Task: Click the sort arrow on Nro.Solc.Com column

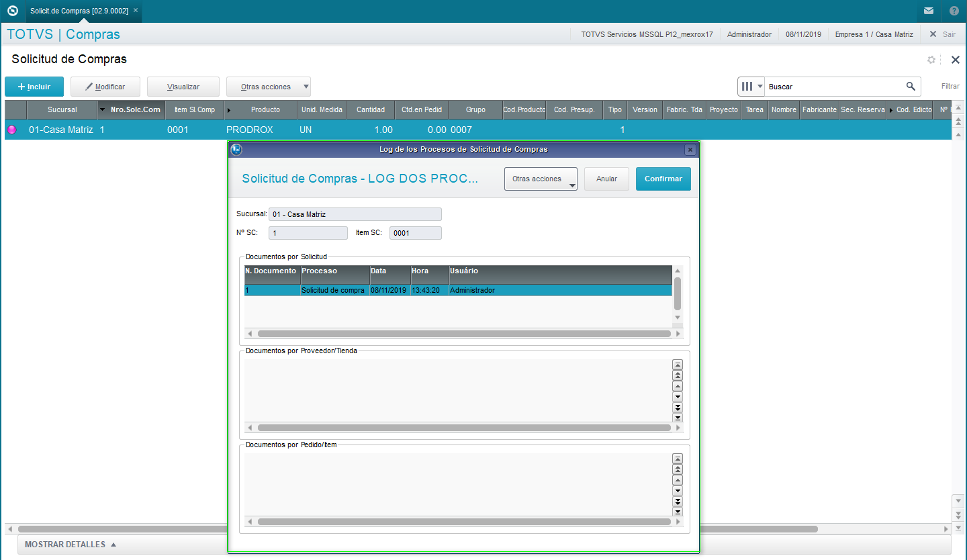Action: pos(102,109)
